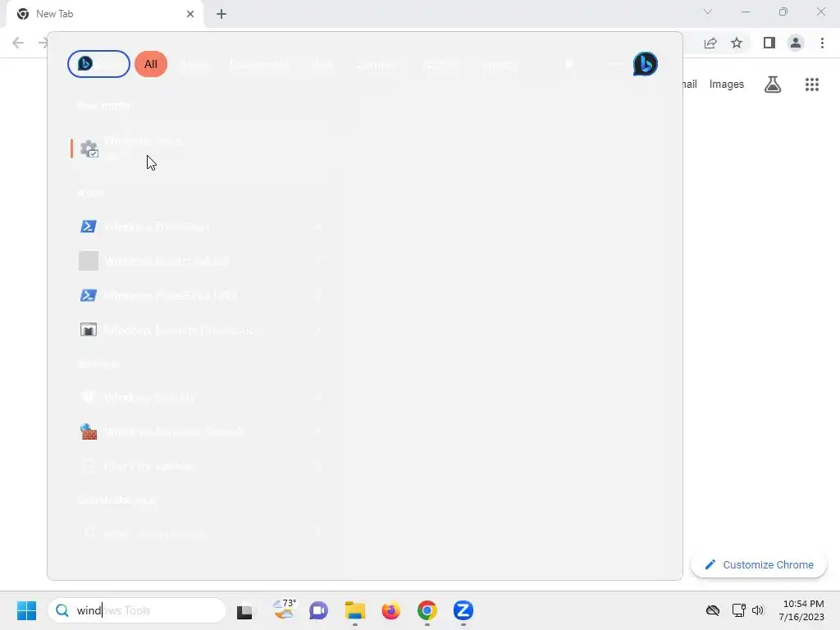Open Chrome profile avatar
840x630 pixels.
[796, 43]
